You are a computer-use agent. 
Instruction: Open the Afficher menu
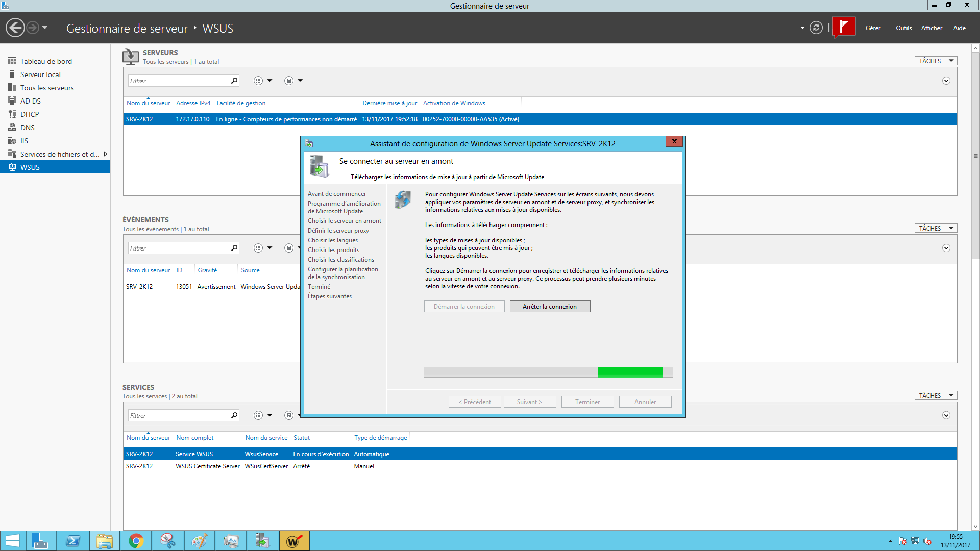coord(932,28)
